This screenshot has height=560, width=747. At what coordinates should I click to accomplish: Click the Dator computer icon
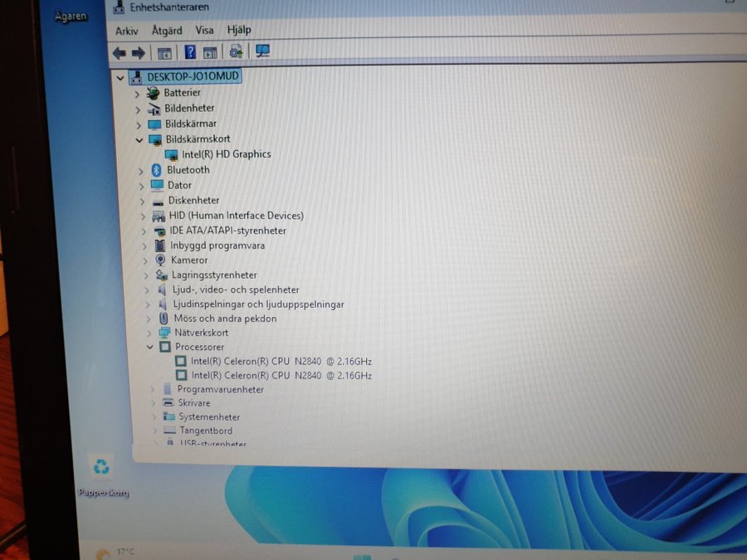[x=157, y=185]
